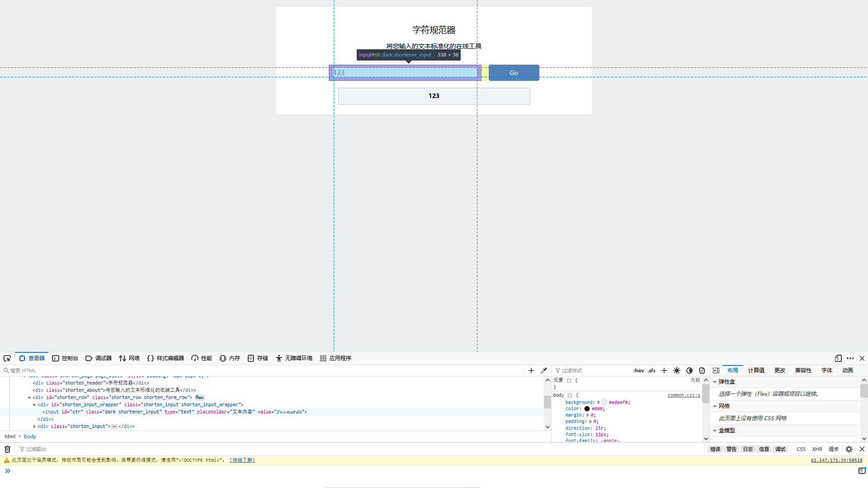Toggle the 错误 console filter
This screenshot has height=488, width=868.
(x=715, y=449)
